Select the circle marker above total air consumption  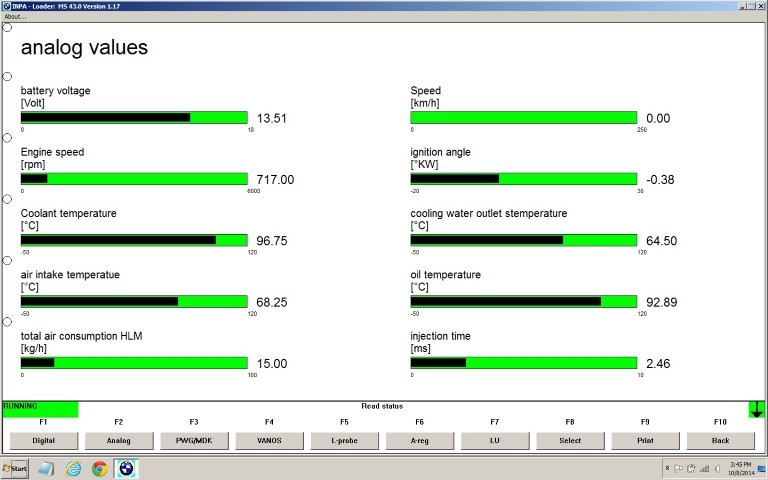coord(8,322)
